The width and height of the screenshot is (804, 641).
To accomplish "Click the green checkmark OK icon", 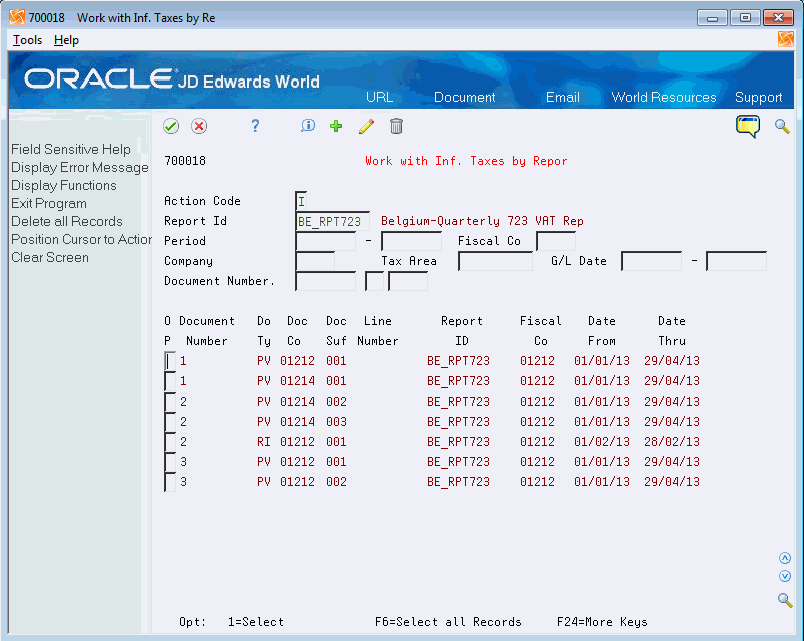I will [171, 126].
